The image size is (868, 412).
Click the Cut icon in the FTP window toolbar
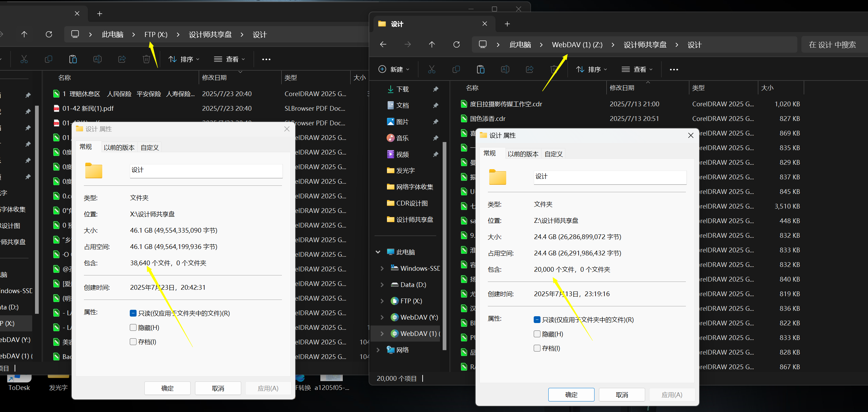tap(24, 59)
